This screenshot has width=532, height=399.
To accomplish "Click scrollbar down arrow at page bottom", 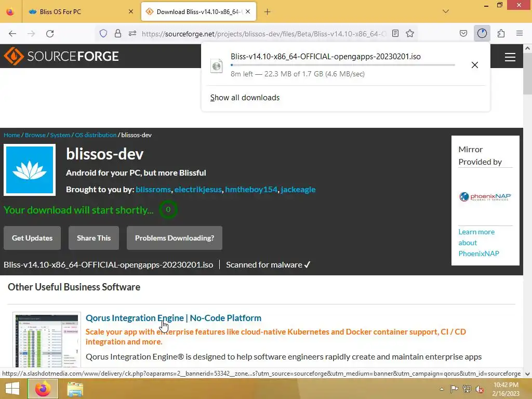I will (528, 374).
